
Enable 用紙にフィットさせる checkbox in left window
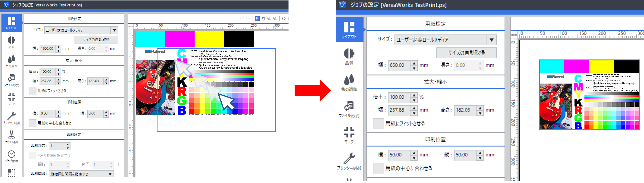tap(33, 91)
